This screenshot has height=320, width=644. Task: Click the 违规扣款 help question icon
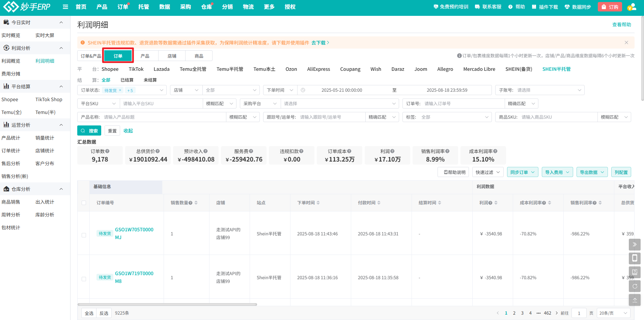click(x=301, y=151)
